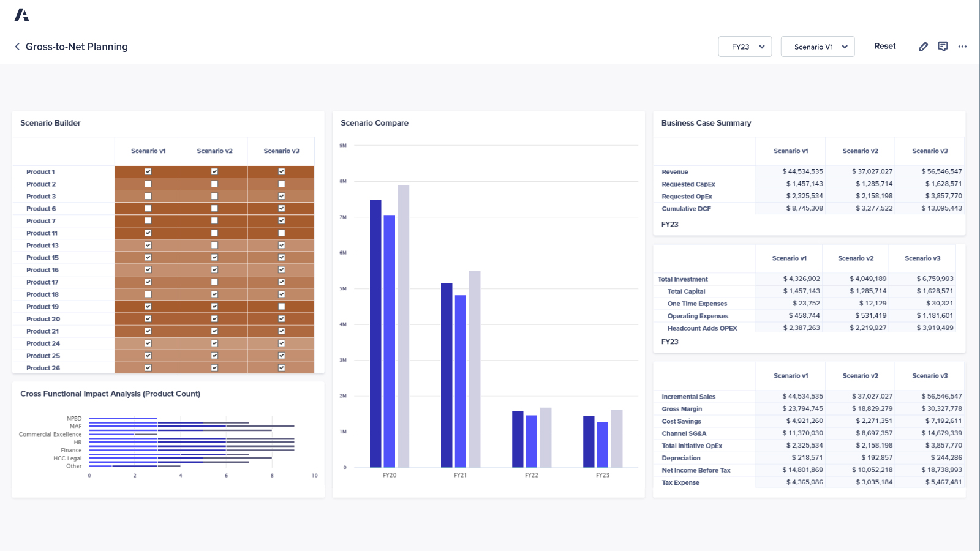
Task: Toggle Product 19 under Scenario v3
Action: [281, 306]
